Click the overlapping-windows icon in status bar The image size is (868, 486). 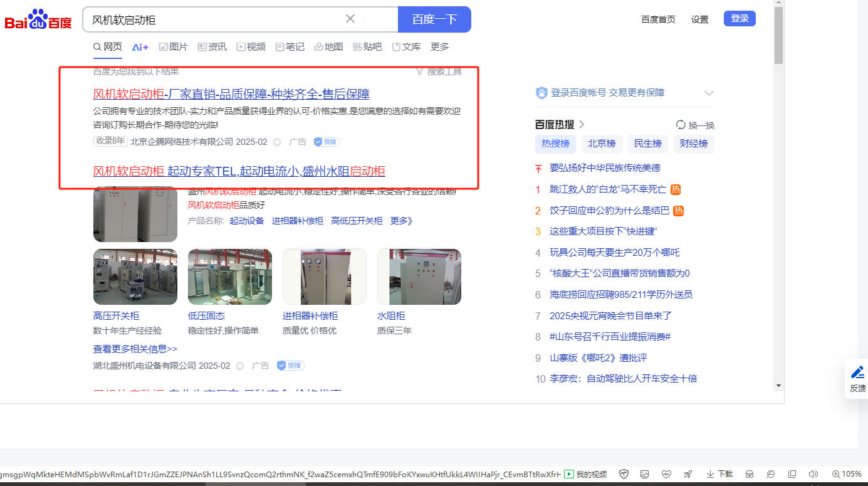tap(792, 474)
